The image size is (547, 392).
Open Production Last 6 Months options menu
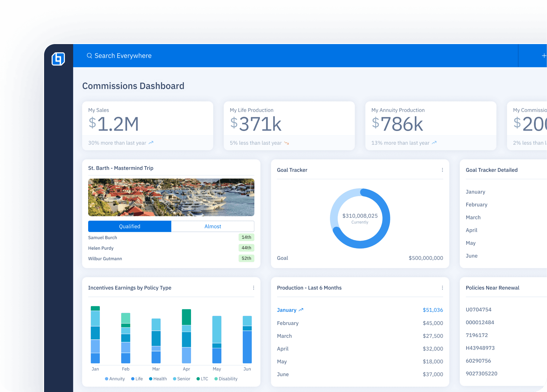pos(442,288)
